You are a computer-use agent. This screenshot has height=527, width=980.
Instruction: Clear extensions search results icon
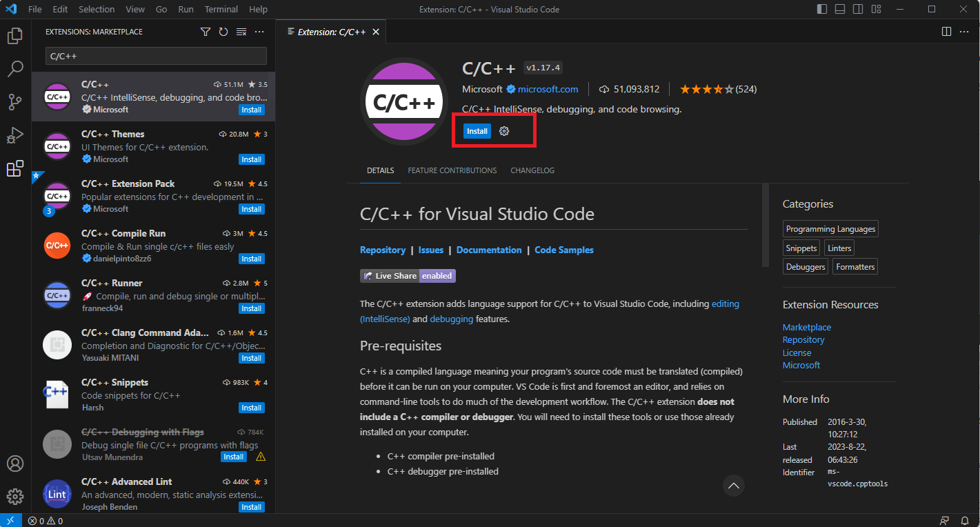[241, 32]
